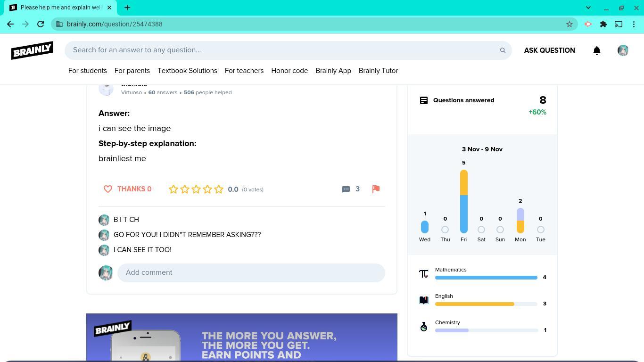This screenshot has width=644, height=362.
Task: Click into the search question field
Action: [x=288, y=50]
